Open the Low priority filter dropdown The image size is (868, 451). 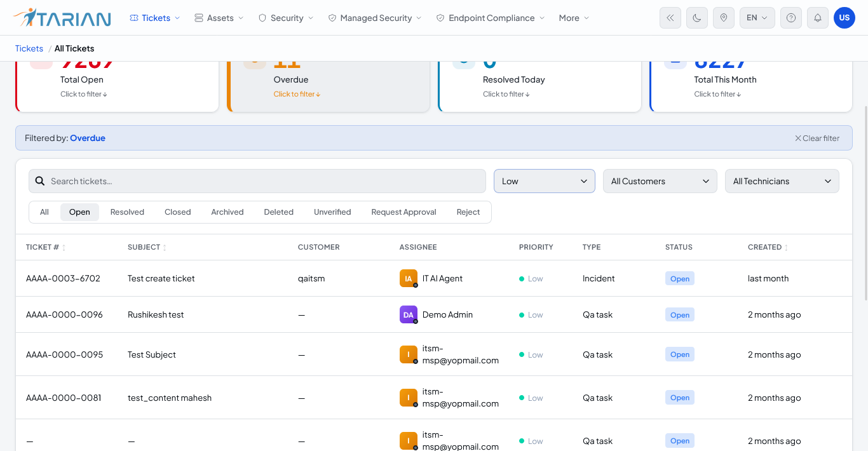545,181
